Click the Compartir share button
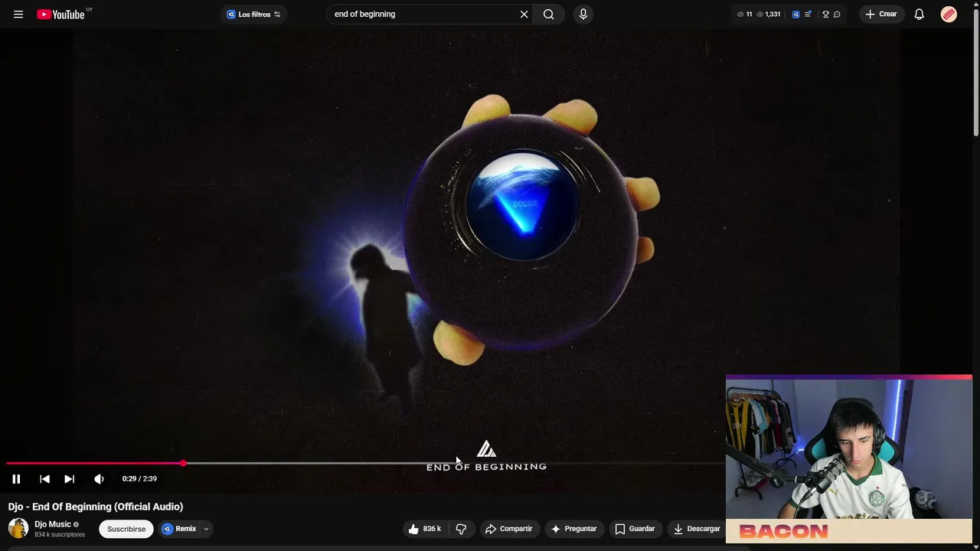The image size is (980, 551). 508,529
